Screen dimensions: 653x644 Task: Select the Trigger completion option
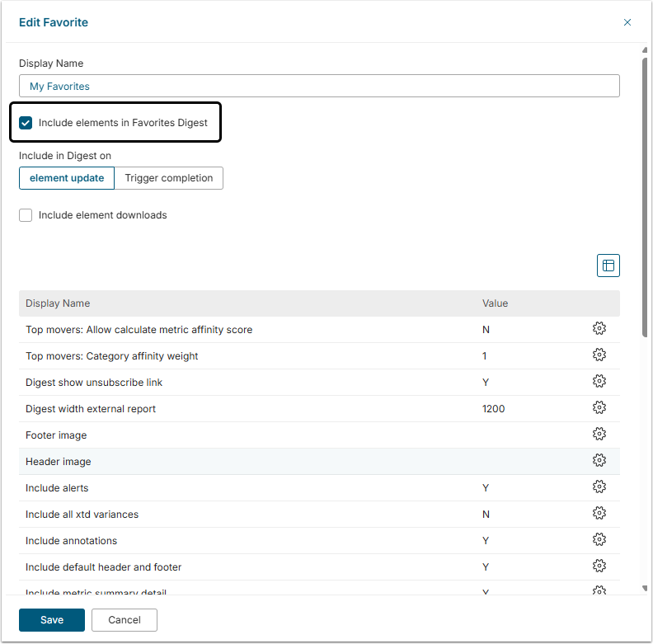(x=168, y=178)
